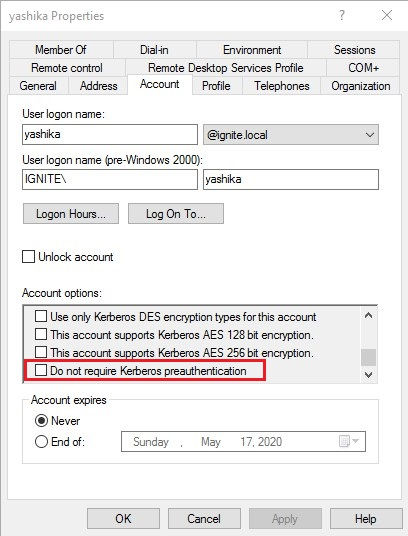Enable Use only Kerberos DES encryption types
The width and height of the screenshot is (408, 536).
[x=41, y=316]
